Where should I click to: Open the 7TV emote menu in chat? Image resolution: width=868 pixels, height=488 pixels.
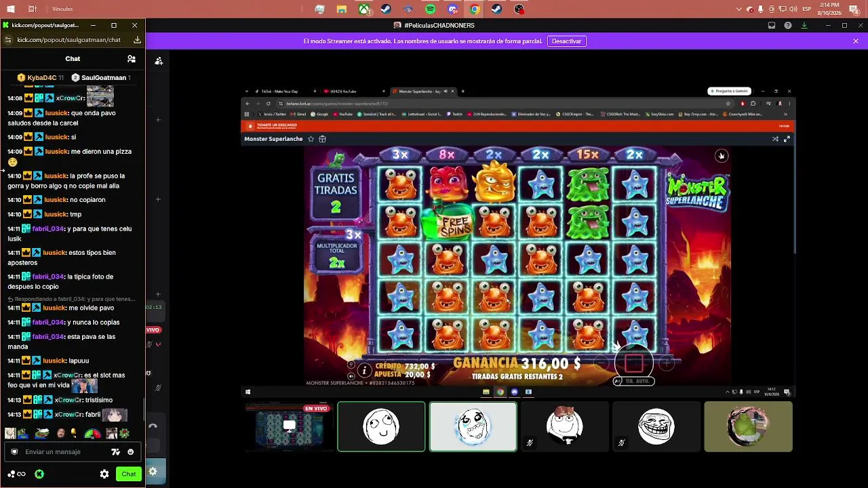(x=116, y=452)
